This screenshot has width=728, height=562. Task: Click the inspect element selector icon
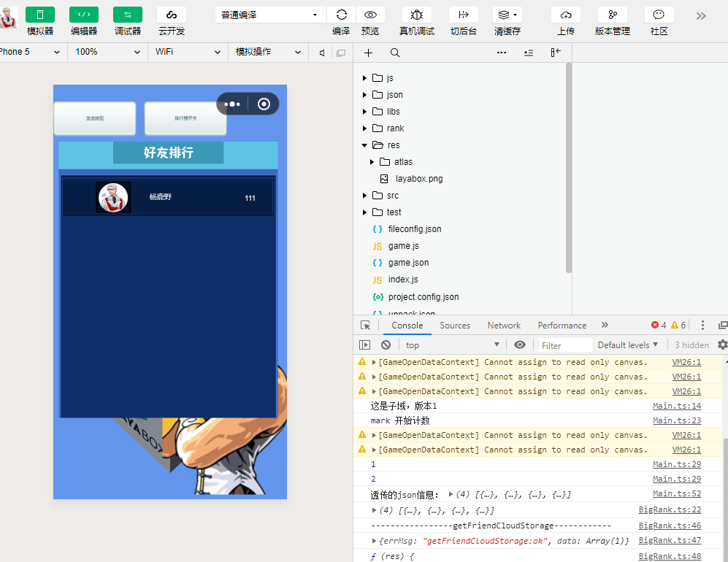point(366,326)
